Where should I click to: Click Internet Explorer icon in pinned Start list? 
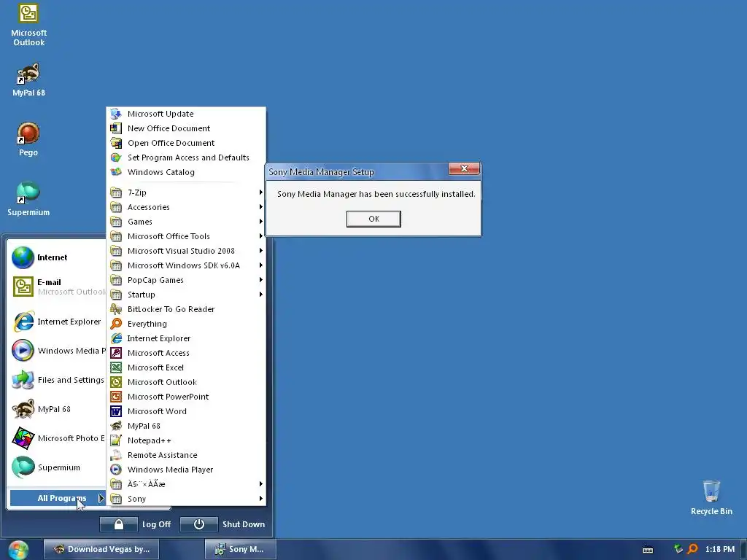tap(23, 322)
